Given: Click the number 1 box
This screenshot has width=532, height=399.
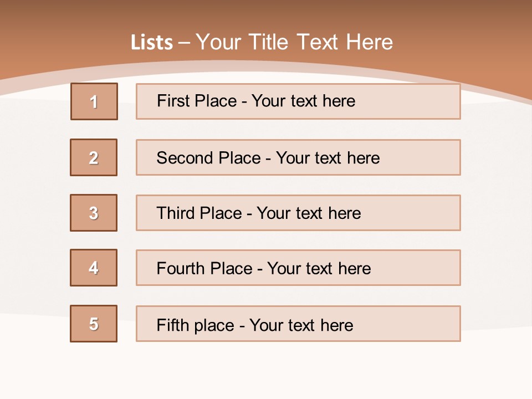Looking at the screenshot, I should tap(94, 101).
